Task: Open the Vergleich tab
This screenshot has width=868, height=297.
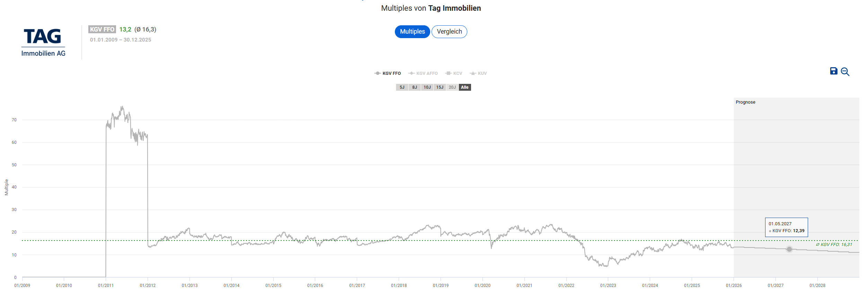Action: 449,32
